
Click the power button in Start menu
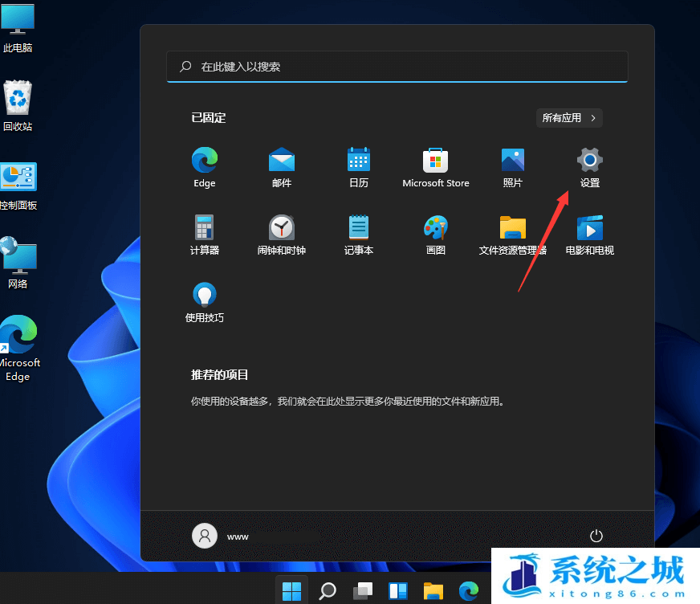(x=596, y=535)
